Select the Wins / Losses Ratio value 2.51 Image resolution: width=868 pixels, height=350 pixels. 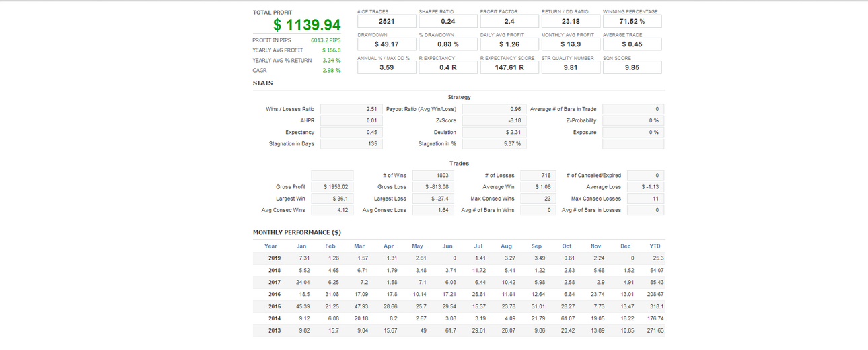(351, 109)
